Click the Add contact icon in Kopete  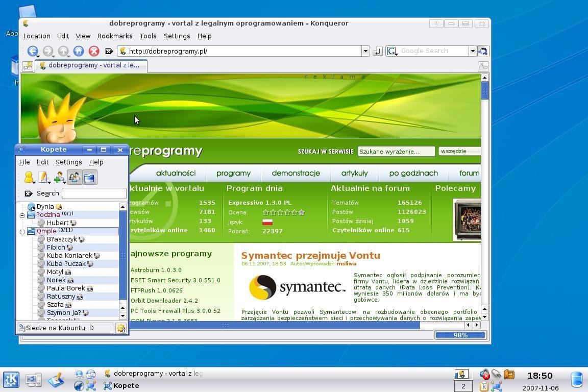pos(59,178)
